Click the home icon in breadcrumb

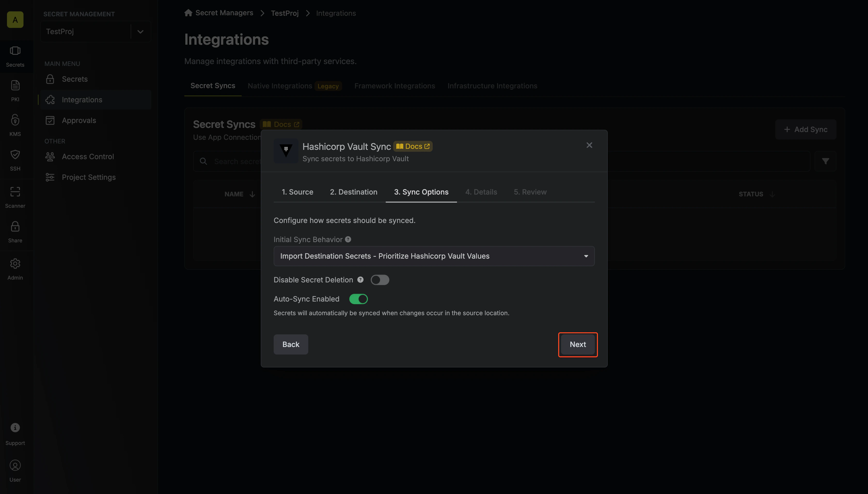(188, 13)
